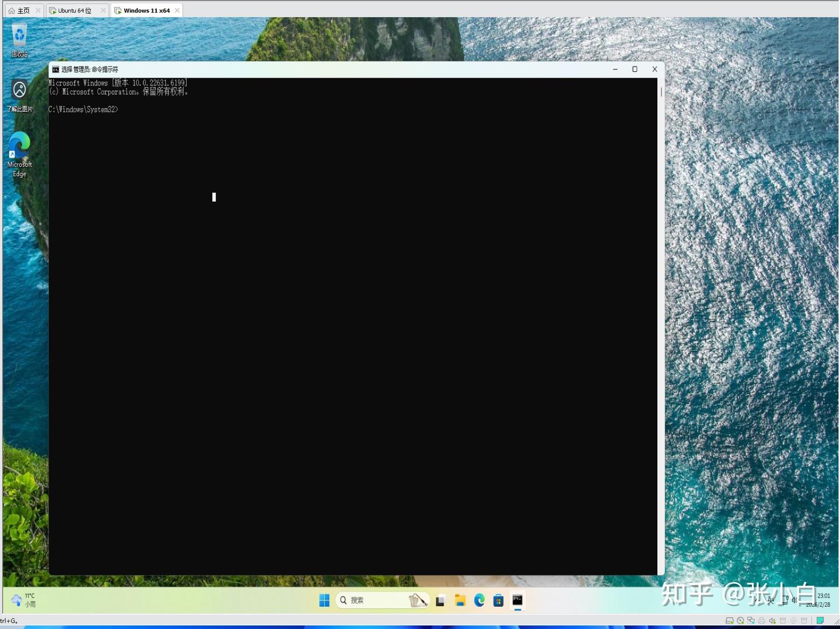Open the Recycle Bin (回收站) desktop icon

19,40
